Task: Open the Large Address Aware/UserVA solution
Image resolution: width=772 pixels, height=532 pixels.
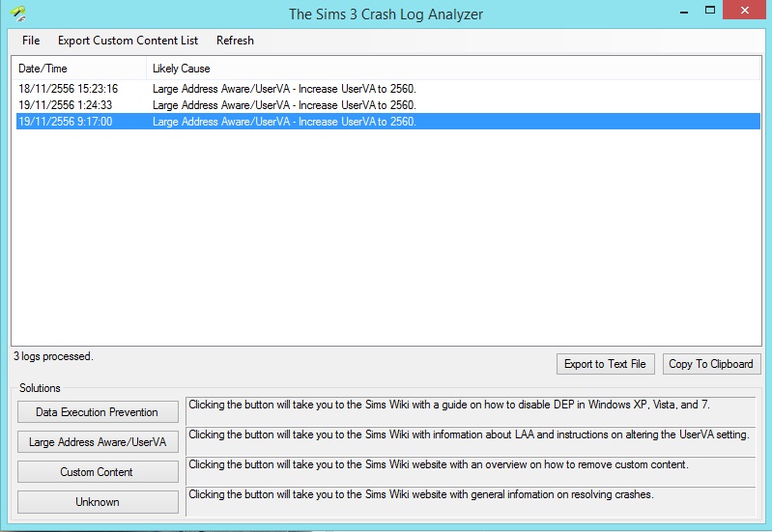Action: 98,442
